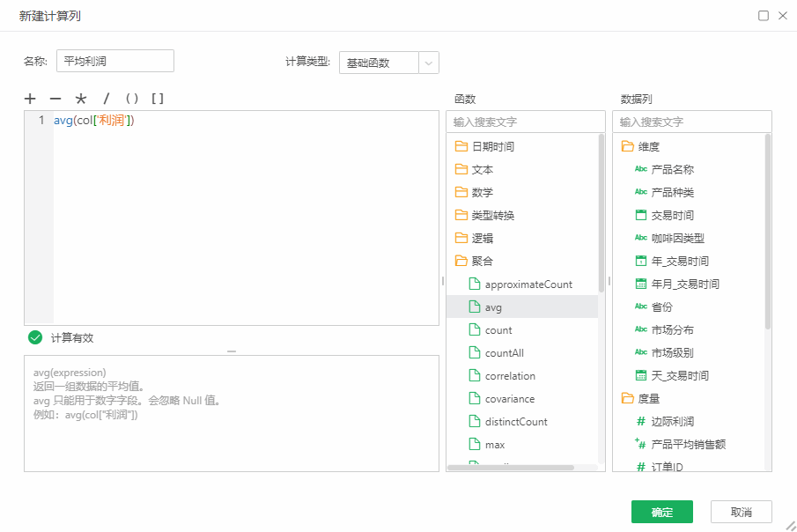Screen dimensions: 797x532
Task: Choose the distinctCount function
Action: pyautogui.click(x=515, y=422)
